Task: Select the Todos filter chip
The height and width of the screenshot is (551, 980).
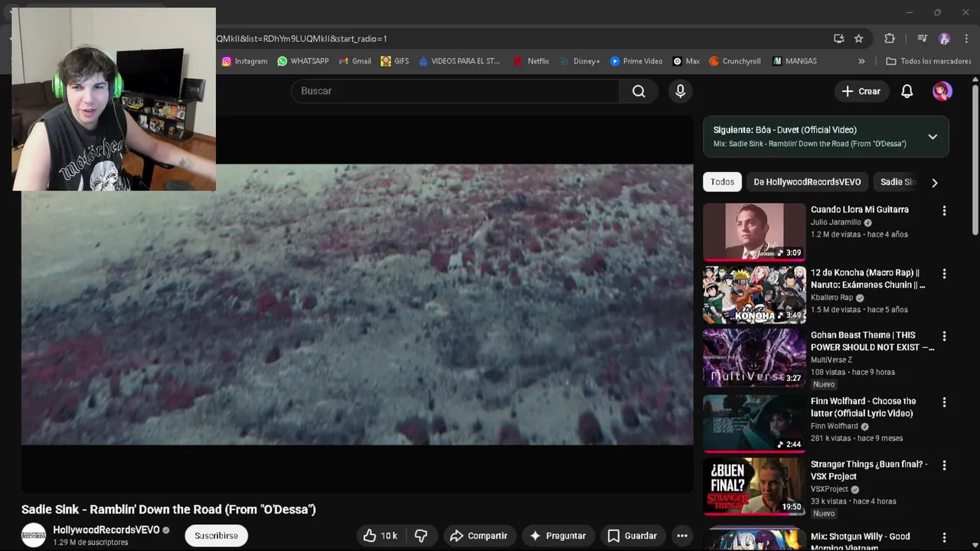Action: [x=722, y=182]
